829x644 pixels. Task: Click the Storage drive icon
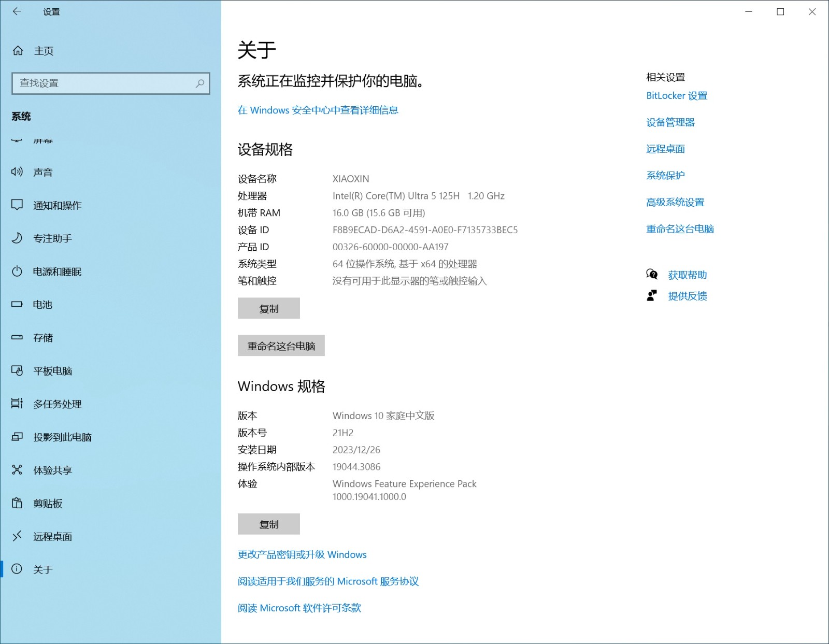(17, 337)
